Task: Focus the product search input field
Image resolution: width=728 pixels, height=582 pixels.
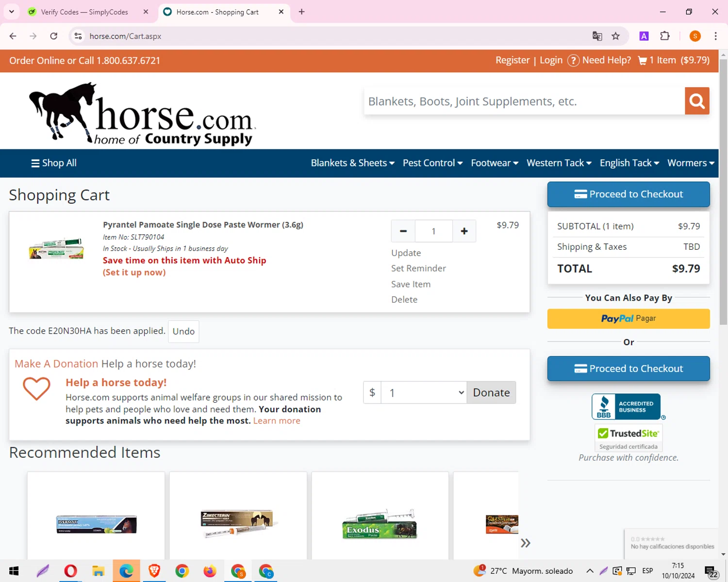Action: tap(524, 101)
